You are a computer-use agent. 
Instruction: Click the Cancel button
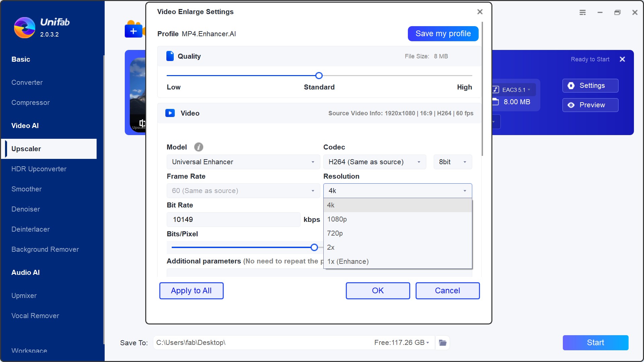point(447,291)
